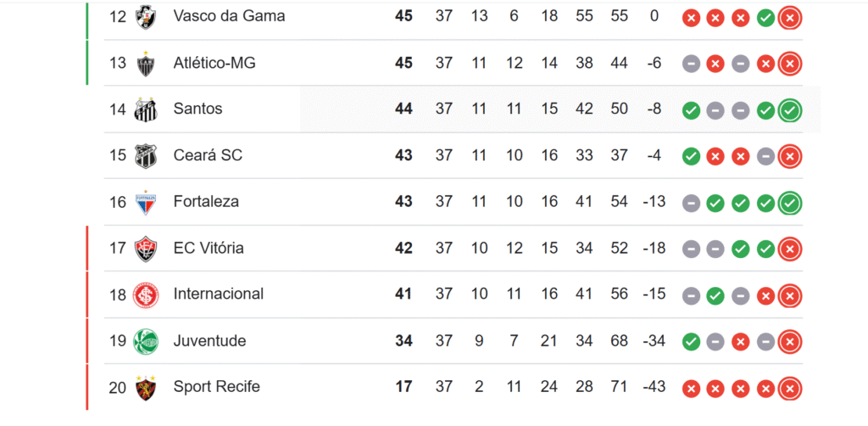Click Vasco da Gama's latest loss indicator
The image size is (868, 426).
tap(790, 18)
